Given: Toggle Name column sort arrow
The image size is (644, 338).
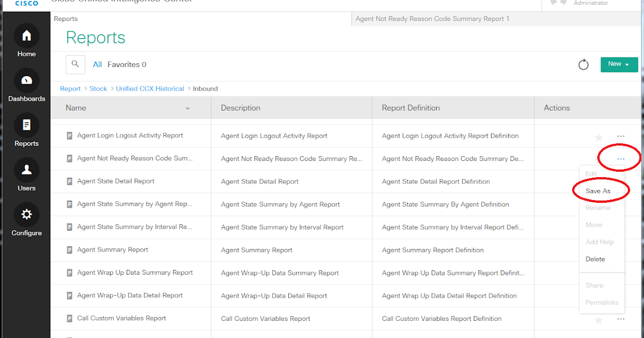Looking at the screenshot, I should (188, 109).
